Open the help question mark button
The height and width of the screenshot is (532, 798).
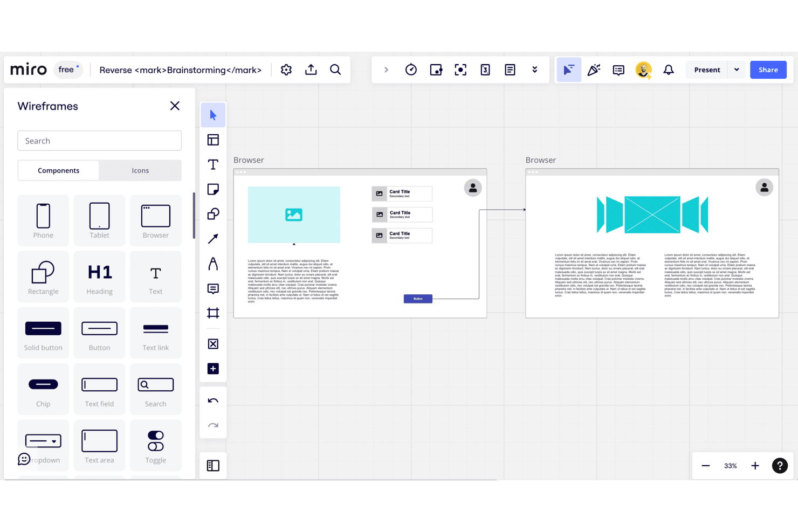pos(780,466)
